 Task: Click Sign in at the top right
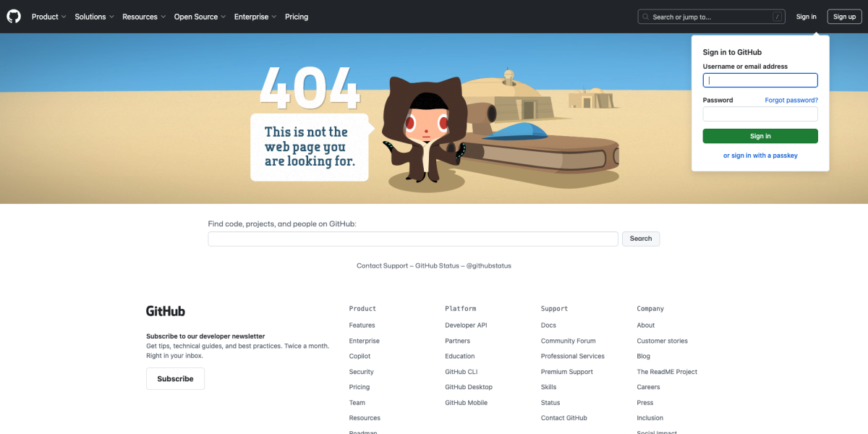[x=806, y=17]
